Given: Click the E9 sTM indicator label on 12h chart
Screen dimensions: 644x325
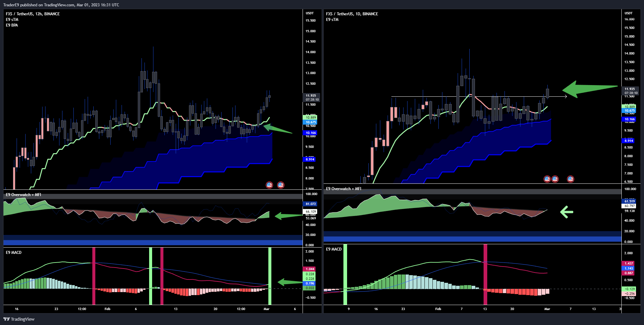Looking at the screenshot, I should coord(12,20).
